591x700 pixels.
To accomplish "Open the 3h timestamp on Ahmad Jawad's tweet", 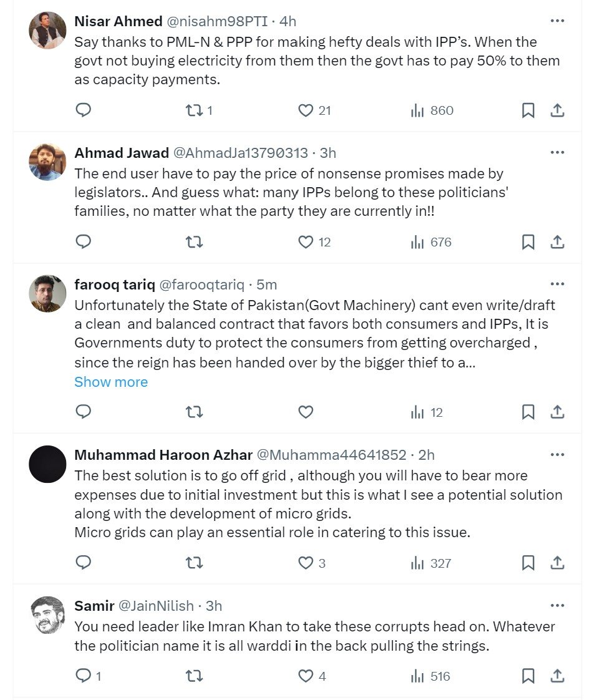I will coord(328,153).
